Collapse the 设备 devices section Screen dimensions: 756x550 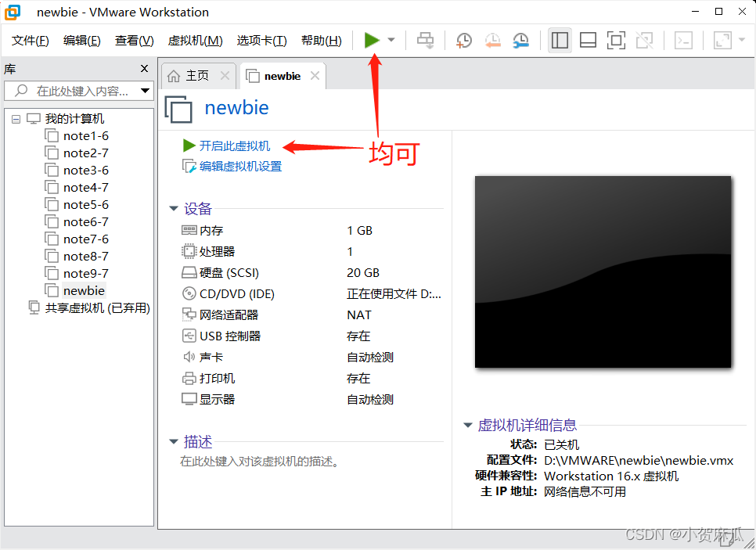click(x=173, y=209)
